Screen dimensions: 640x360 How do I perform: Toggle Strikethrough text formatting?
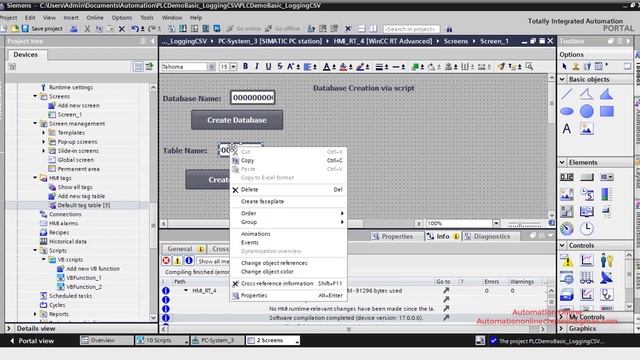(280, 67)
